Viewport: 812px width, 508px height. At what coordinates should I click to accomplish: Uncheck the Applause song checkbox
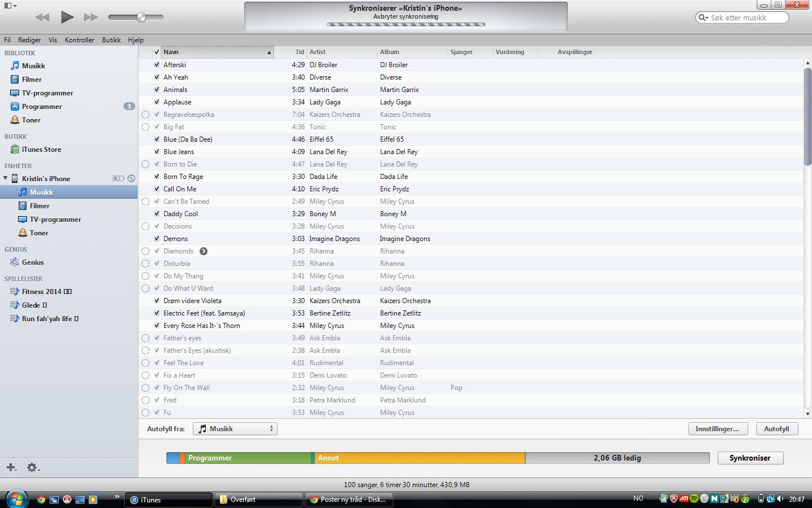(x=157, y=102)
